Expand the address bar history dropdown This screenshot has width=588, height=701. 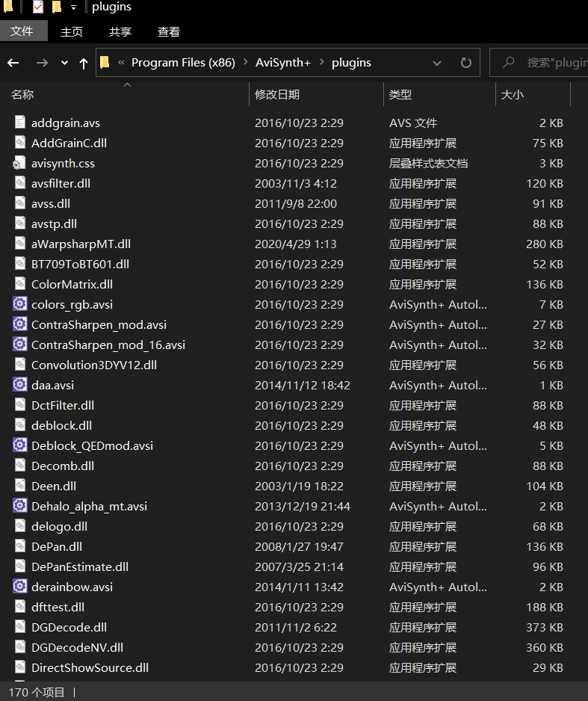[x=437, y=63]
